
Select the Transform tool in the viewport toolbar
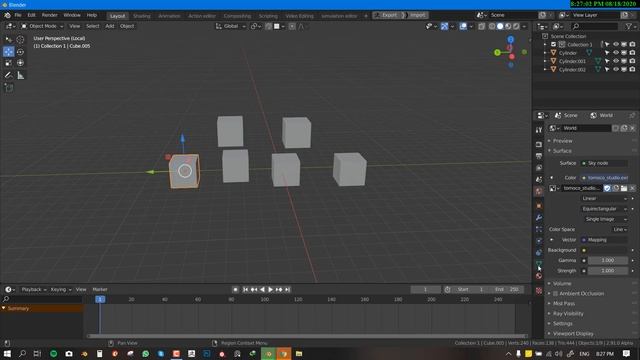tap(20, 63)
